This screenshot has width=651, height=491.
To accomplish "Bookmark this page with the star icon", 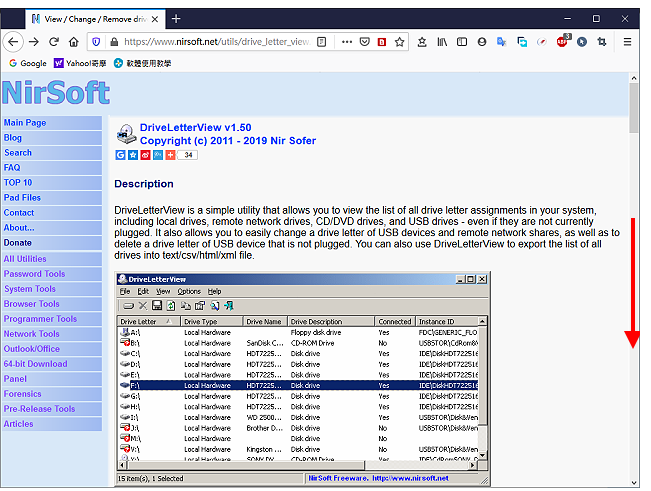I will tap(399, 42).
